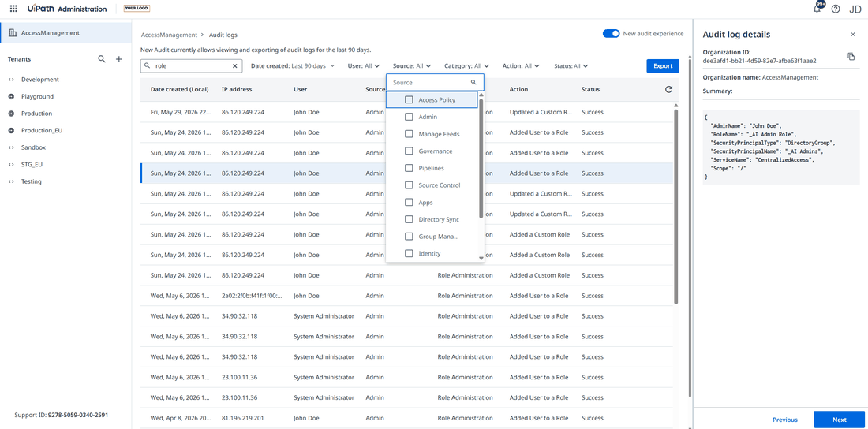Check the Apps source checkbox

[409, 203]
